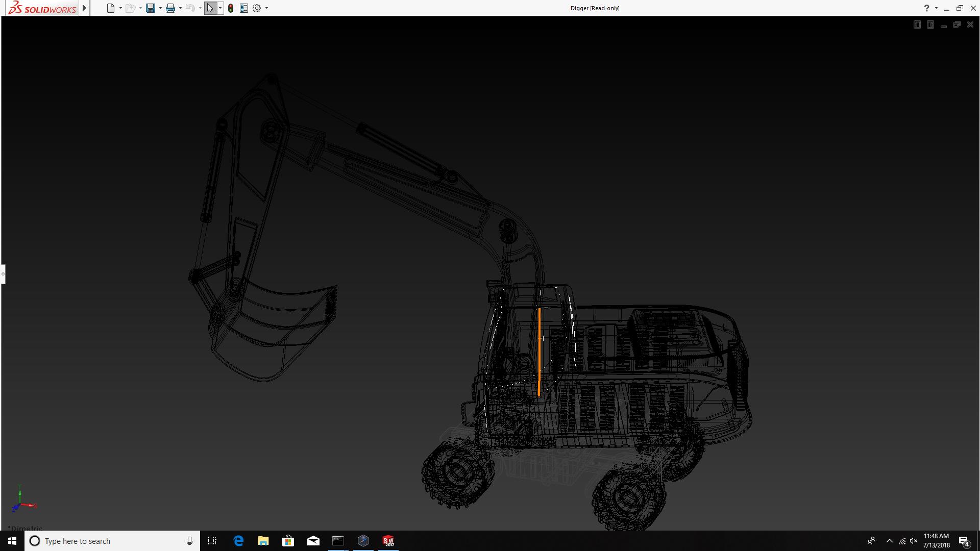Screen dimensions: 980x551
Task: Expand collapsed left panel handle
Action: click(x=3, y=274)
